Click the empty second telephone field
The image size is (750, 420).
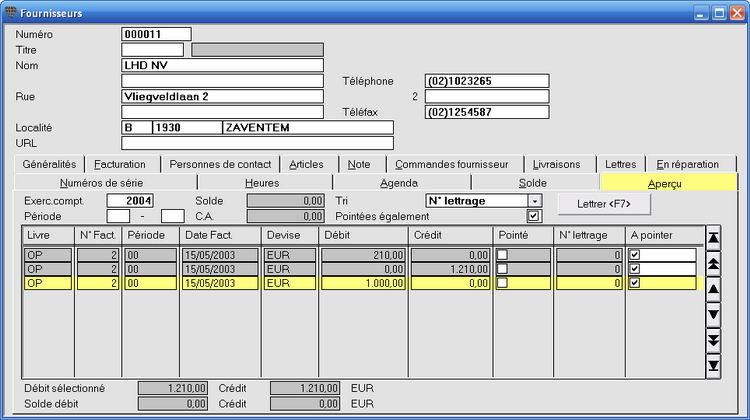click(x=487, y=96)
